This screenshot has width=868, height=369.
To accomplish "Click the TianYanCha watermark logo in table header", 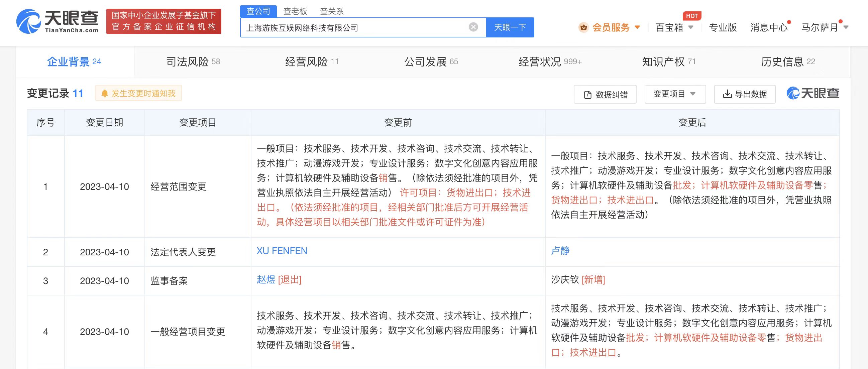I will click(813, 93).
